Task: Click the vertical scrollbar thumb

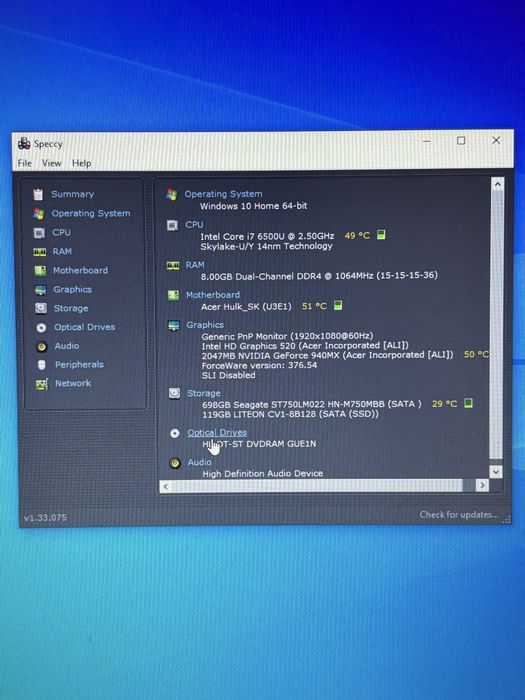Action: pos(496,324)
